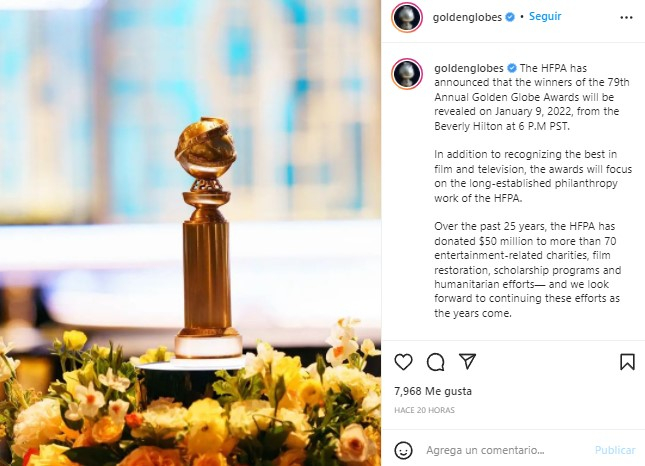Image resolution: width=645 pixels, height=466 pixels.
Task: View the 7,968 Me gusta likes list
Action: point(433,391)
